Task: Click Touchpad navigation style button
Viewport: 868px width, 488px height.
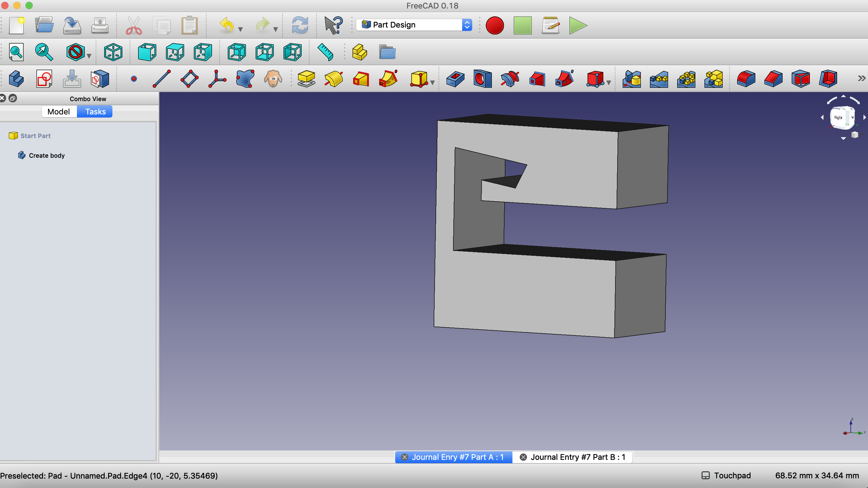Action: click(x=726, y=475)
